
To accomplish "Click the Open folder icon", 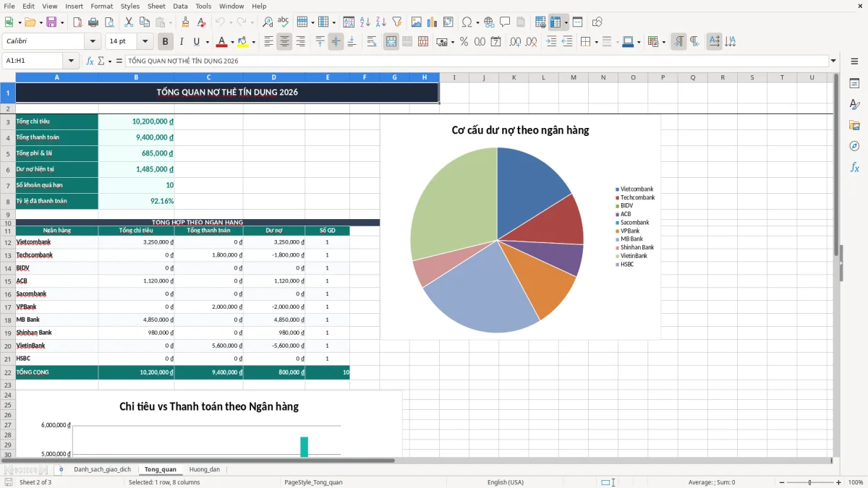I will coord(30,22).
